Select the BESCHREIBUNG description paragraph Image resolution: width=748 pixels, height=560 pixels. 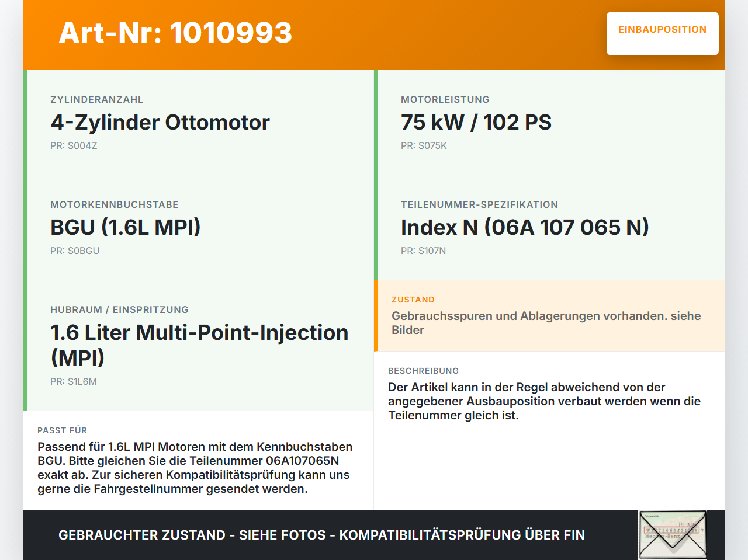pyautogui.click(x=544, y=401)
